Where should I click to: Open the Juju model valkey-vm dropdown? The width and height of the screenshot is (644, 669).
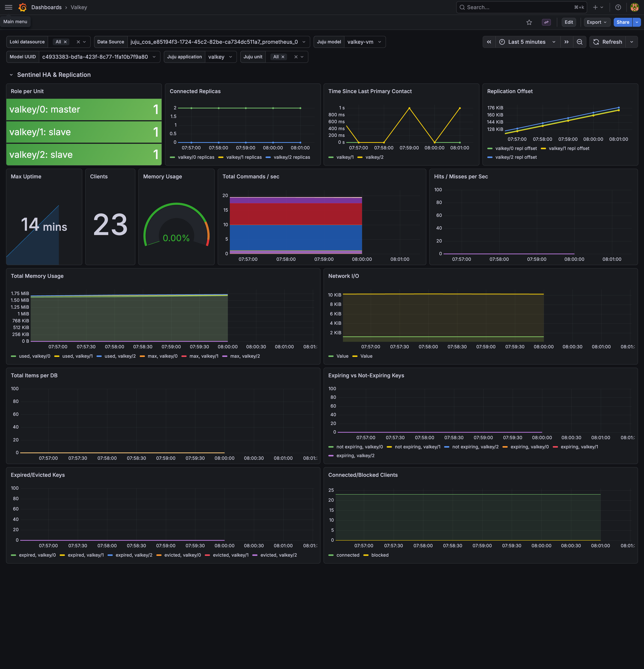point(364,42)
